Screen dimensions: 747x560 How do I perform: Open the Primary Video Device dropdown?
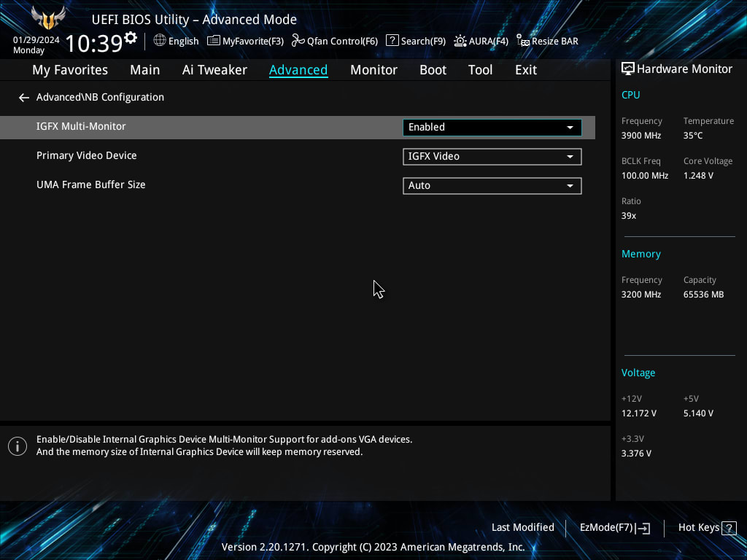[x=492, y=157]
